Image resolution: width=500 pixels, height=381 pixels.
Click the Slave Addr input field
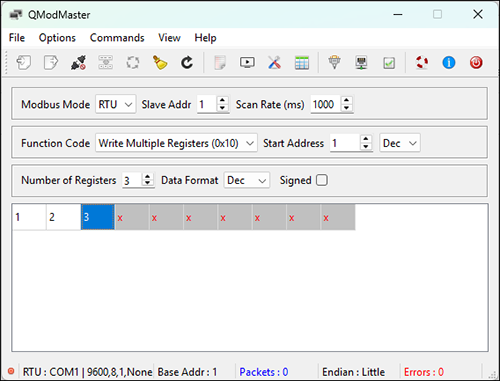click(x=207, y=105)
